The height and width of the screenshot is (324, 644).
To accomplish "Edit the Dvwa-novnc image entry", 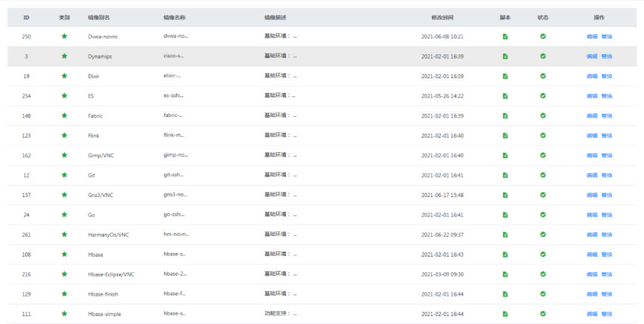I will [592, 36].
